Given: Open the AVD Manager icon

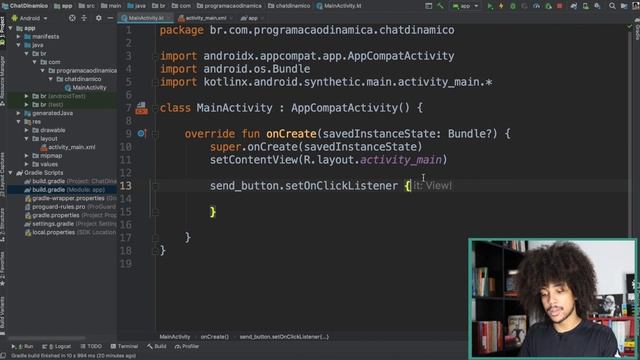Looking at the screenshot, I should click(586, 6).
